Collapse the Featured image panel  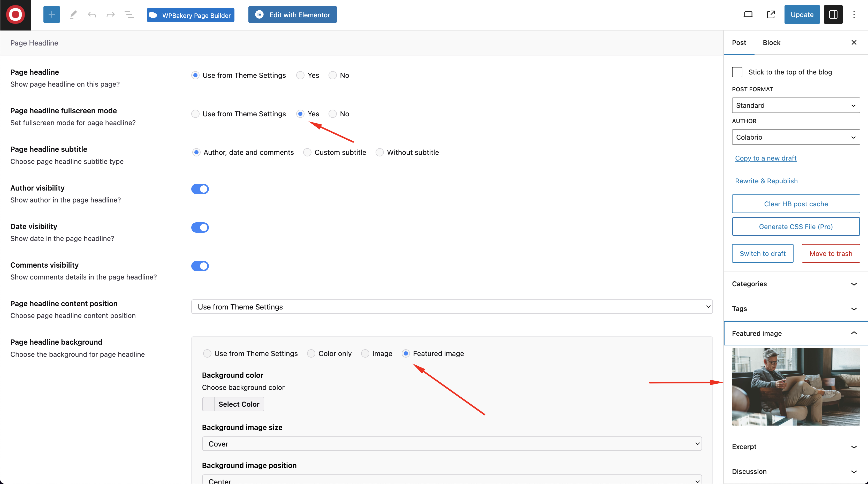click(796, 333)
